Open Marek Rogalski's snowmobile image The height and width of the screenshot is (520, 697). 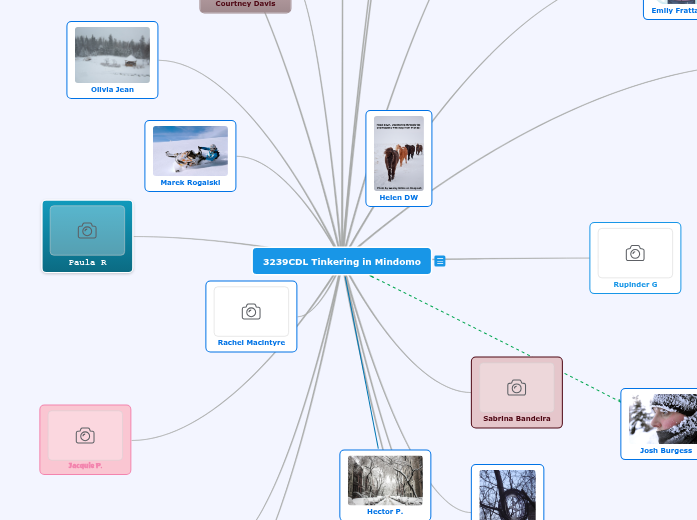point(190,151)
